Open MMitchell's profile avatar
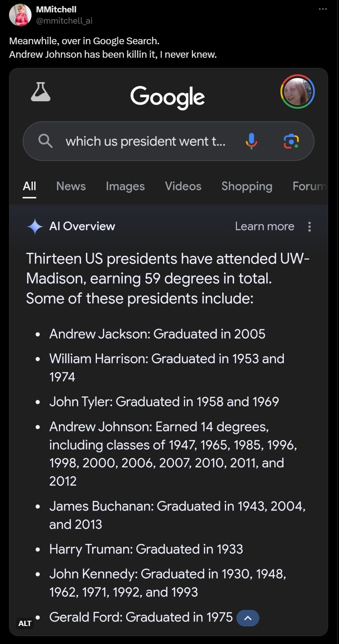The image size is (339, 644). tap(20, 15)
